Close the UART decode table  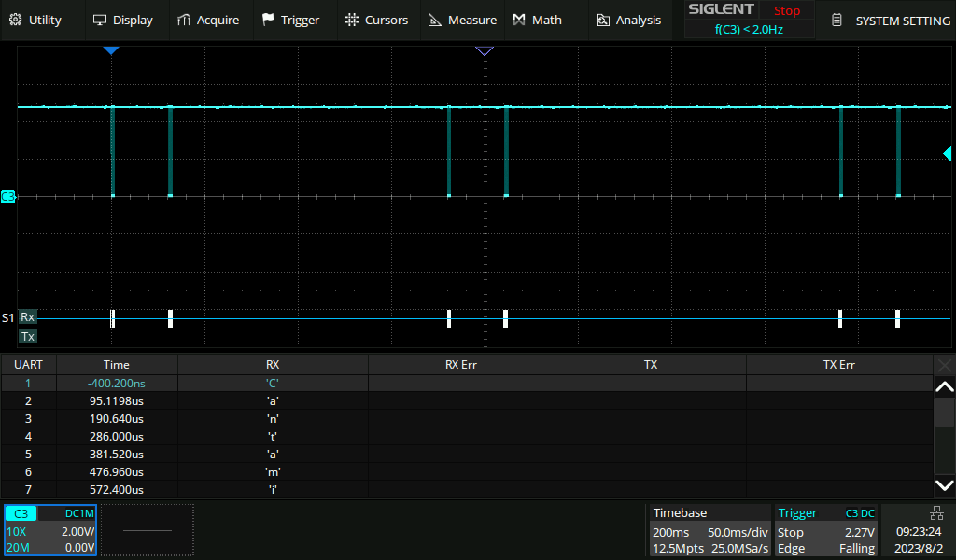(945, 365)
